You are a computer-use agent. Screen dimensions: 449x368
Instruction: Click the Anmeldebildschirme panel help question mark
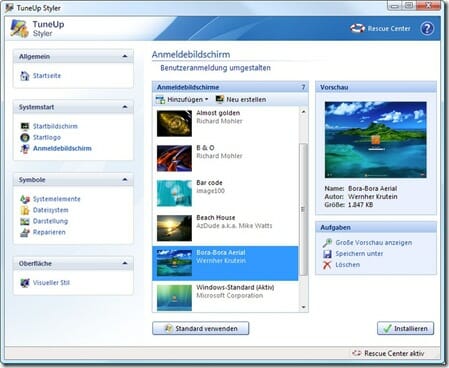point(303,87)
